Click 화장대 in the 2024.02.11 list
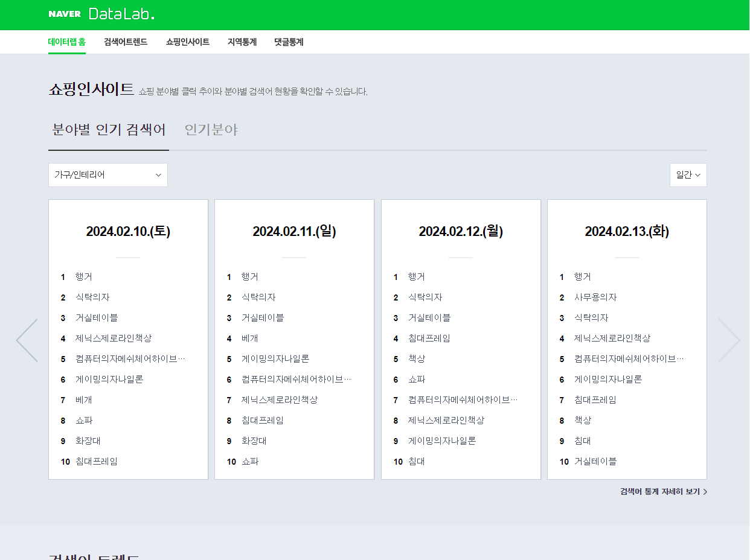The height and width of the screenshot is (560, 750). [254, 441]
